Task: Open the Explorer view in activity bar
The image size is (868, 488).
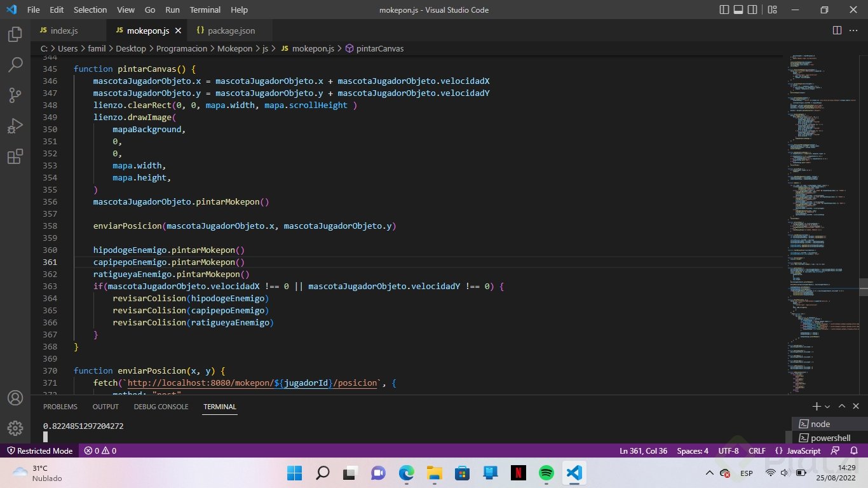Action: coord(15,34)
